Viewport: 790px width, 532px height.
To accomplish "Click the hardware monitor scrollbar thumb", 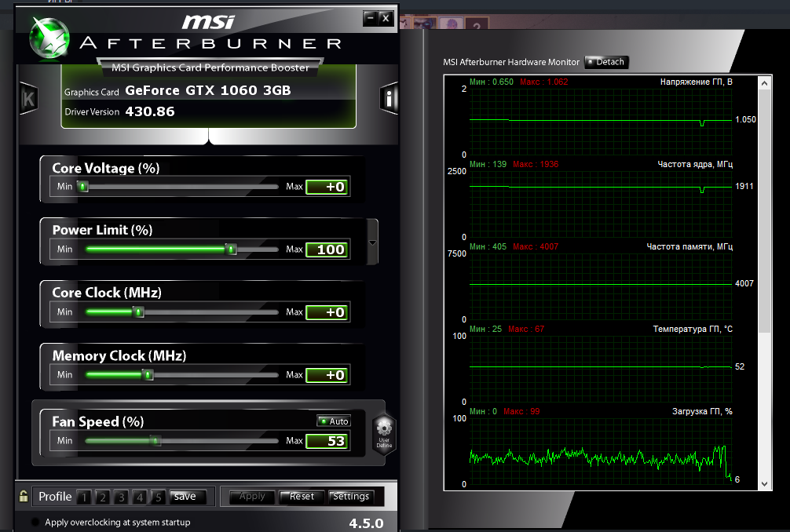I will pyautogui.click(x=764, y=211).
